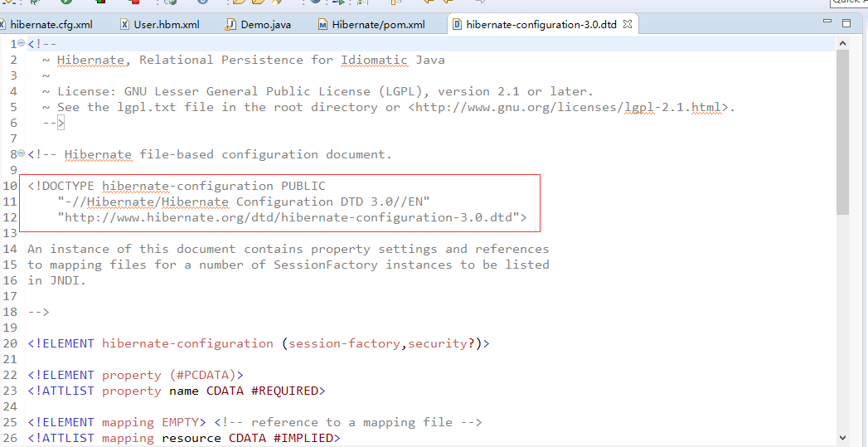
Task: Click the word PUBLIC on line 10
Action: pos(303,186)
